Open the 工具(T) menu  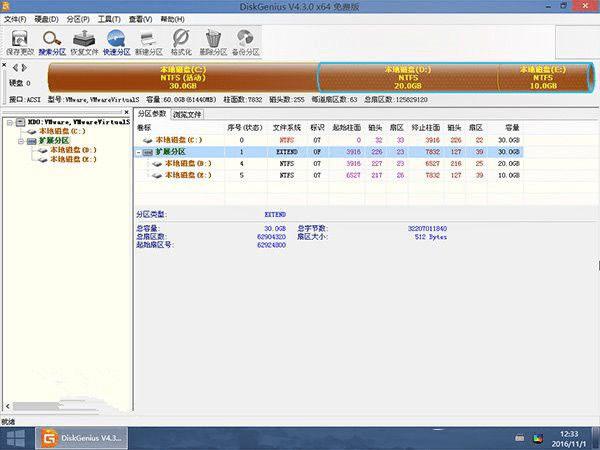(109, 19)
